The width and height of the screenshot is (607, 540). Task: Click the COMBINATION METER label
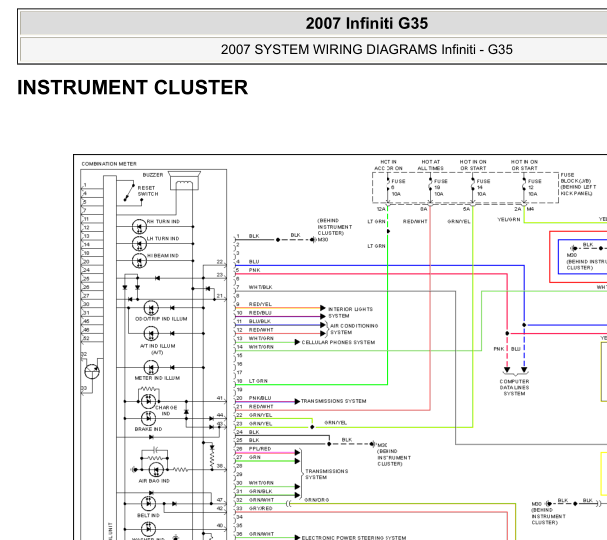point(109,164)
